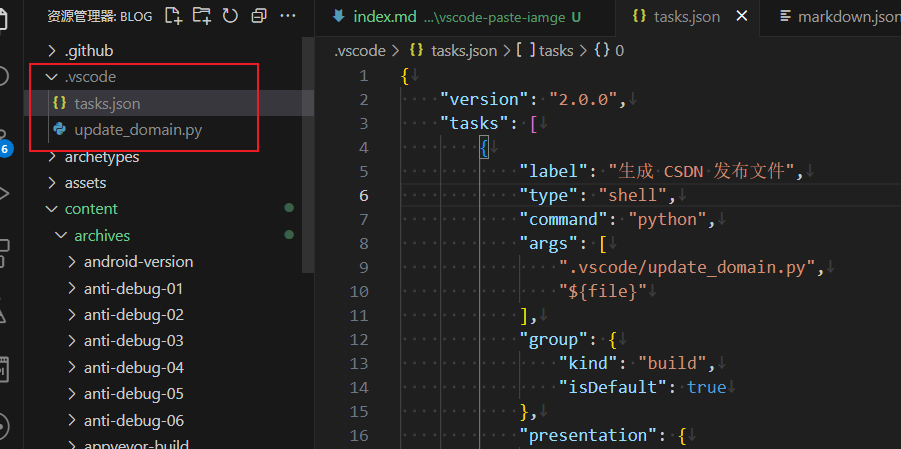Expand the .github folder

pos(91,50)
